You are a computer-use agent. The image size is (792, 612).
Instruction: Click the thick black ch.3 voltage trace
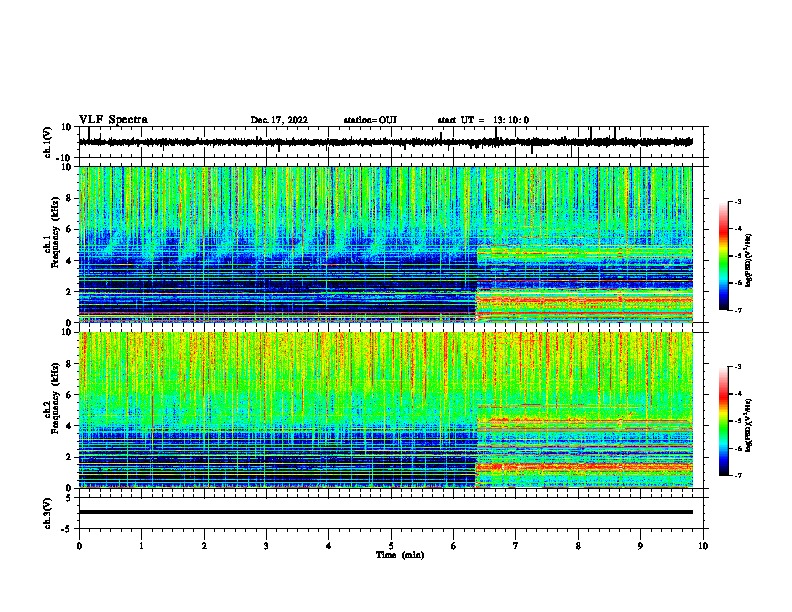pyautogui.click(x=385, y=512)
